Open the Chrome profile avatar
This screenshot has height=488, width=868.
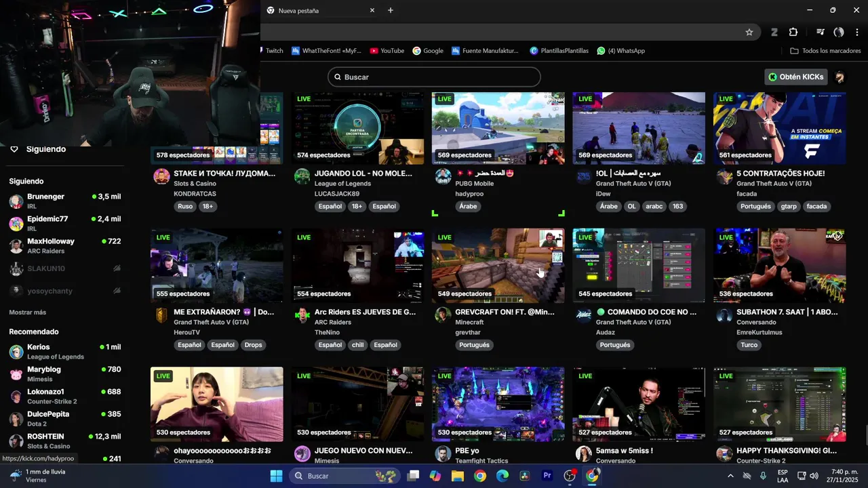point(839,32)
